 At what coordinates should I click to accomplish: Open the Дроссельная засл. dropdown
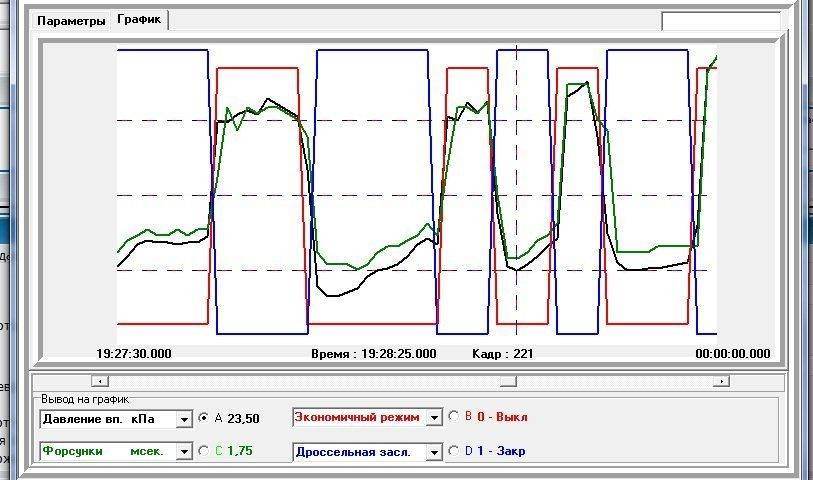click(434, 452)
